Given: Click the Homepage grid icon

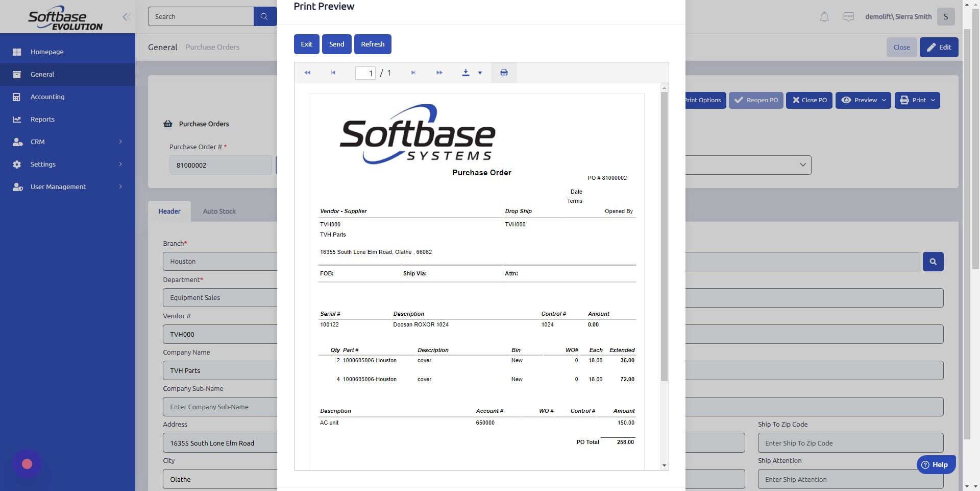Looking at the screenshot, I should tap(17, 52).
